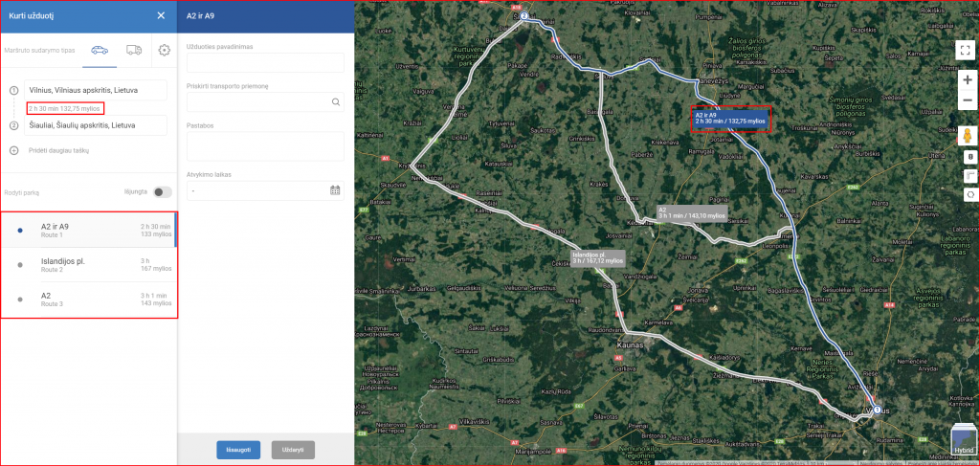980x466 pixels.
Task: Click the Atvykimo laikas date field
Action: tap(266, 190)
